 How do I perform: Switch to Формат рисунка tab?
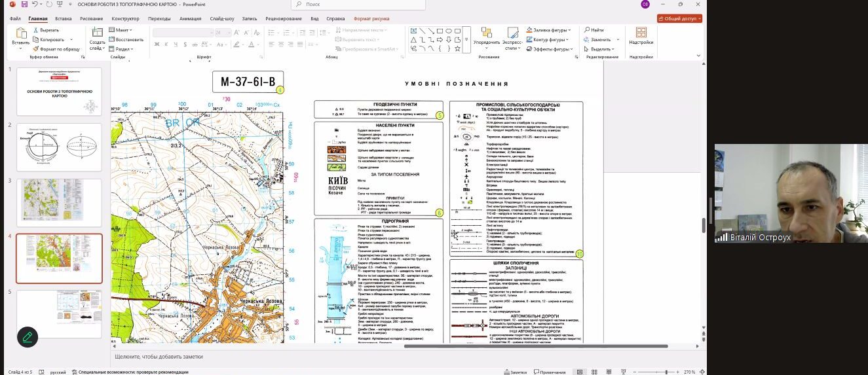(x=371, y=19)
